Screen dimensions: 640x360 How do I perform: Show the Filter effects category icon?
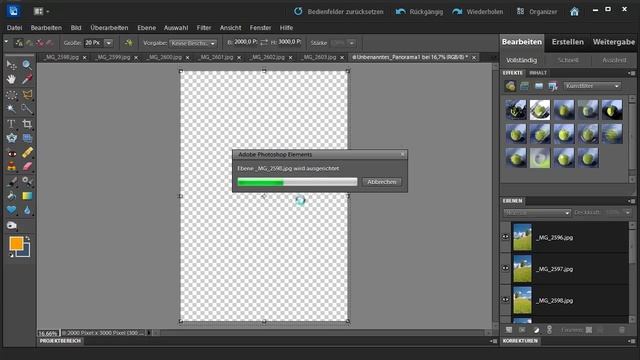pyautogui.click(x=510, y=86)
